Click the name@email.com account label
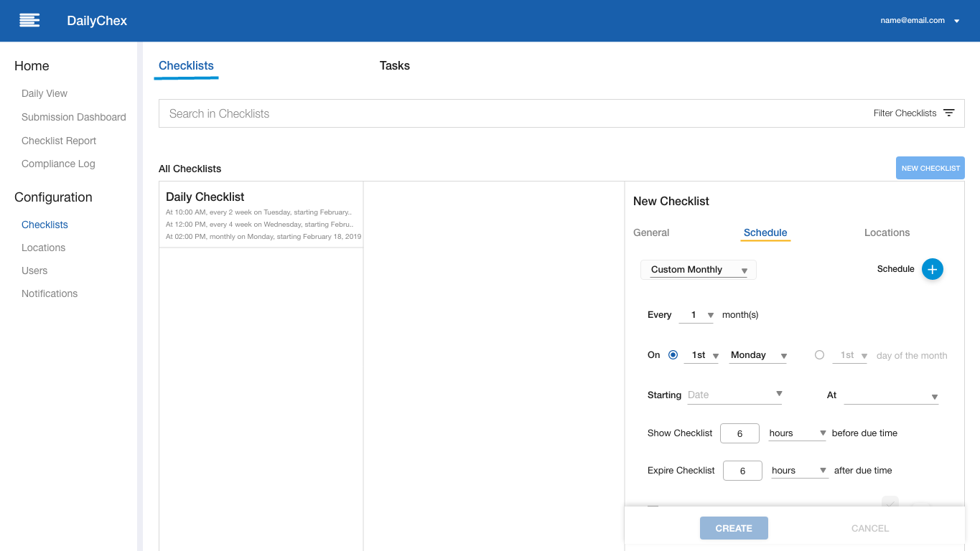Screen dimensions: 980x551 (x=913, y=21)
